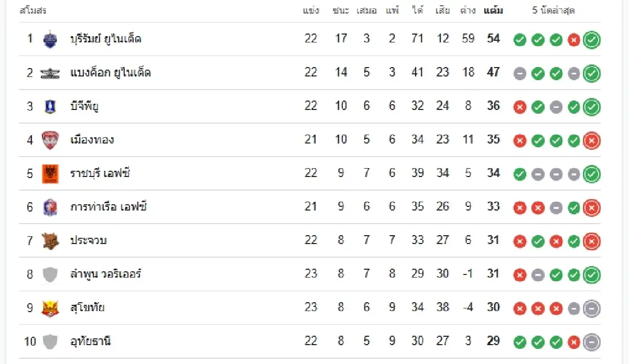Click the Buriram United club crest
The width and height of the screenshot is (629, 364).
pyautogui.click(x=50, y=39)
